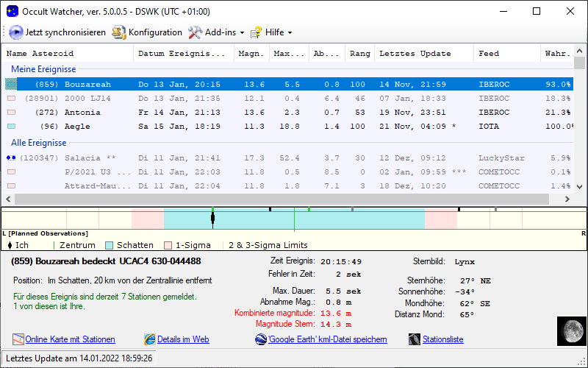This screenshot has width=588, height=368.
Task: Click the pink status box beside Antonia
Action: (x=10, y=113)
